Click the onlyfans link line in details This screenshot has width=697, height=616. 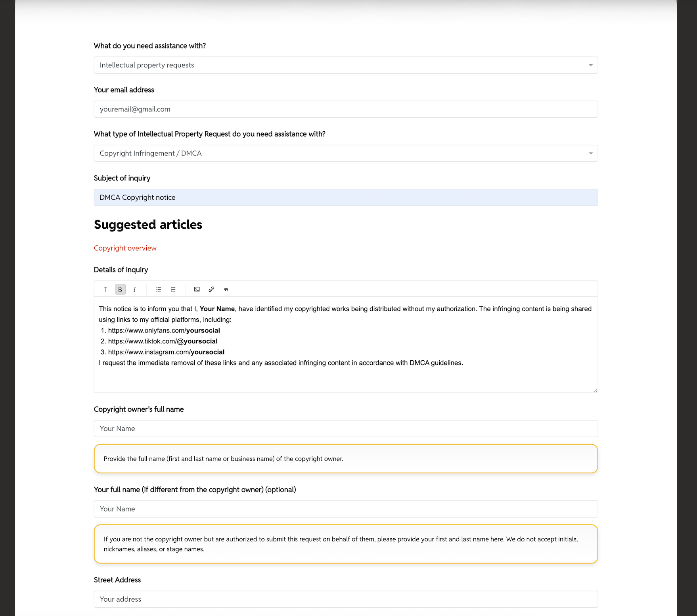tap(164, 331)
